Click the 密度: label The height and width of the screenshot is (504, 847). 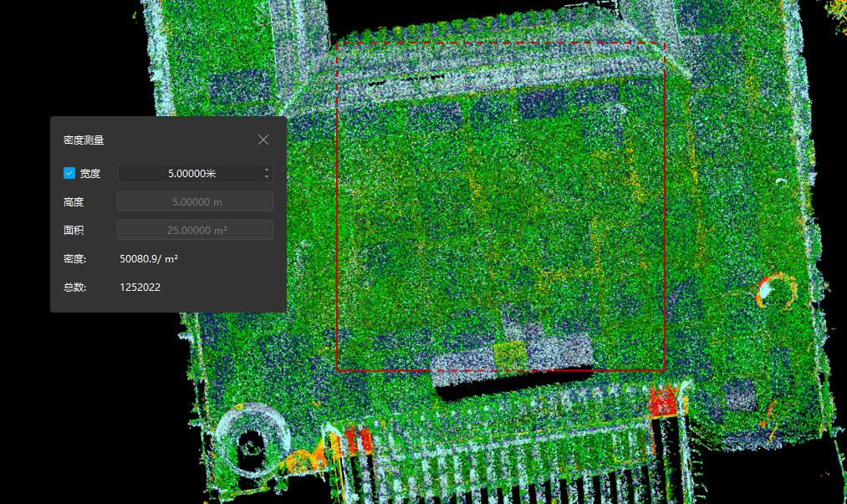pos(74,259)
